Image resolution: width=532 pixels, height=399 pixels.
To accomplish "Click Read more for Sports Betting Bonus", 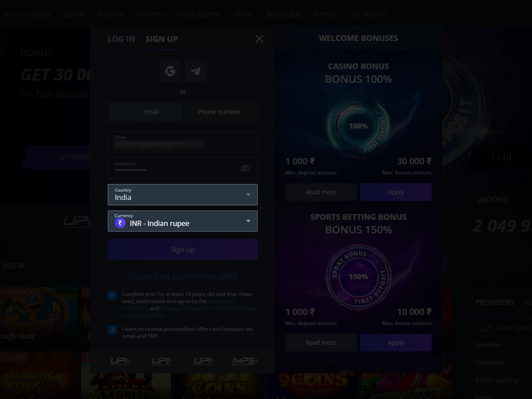I will tap(321, 342).
